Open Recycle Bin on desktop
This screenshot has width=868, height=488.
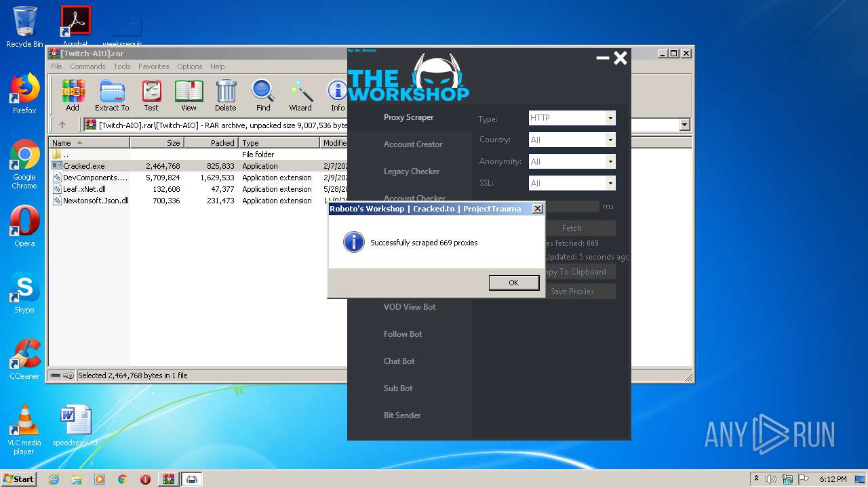coord(24,27)
